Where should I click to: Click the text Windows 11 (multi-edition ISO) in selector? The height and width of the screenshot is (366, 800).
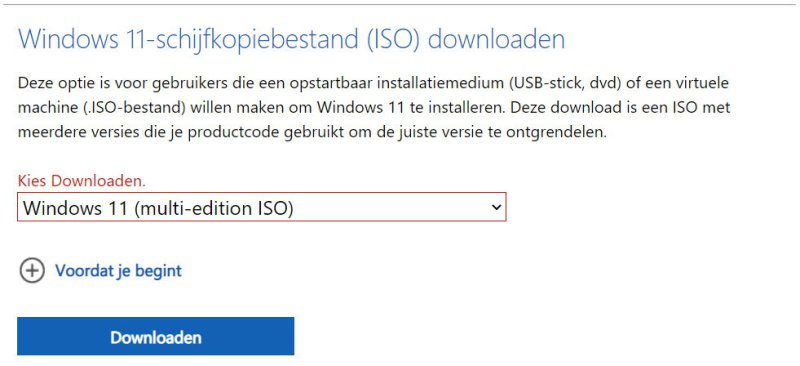158,207
